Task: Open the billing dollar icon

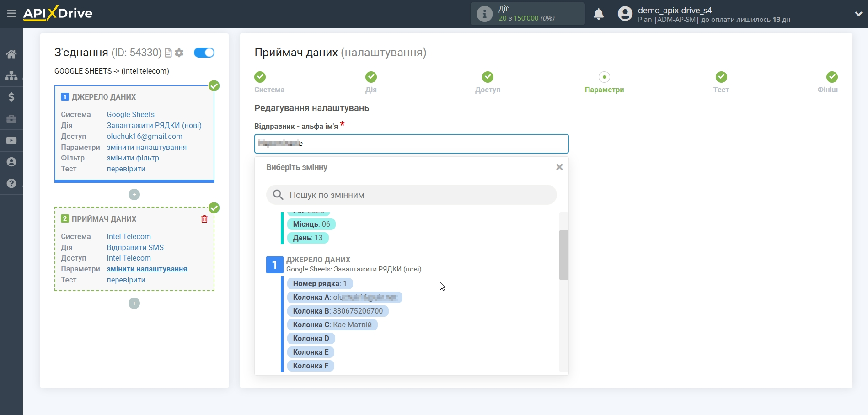Action: coord(11,97)
